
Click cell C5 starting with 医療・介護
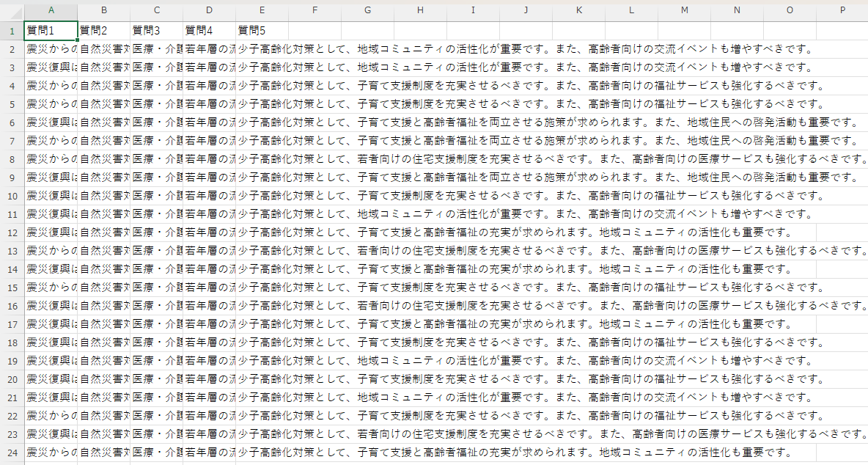(x=157, y=104)
